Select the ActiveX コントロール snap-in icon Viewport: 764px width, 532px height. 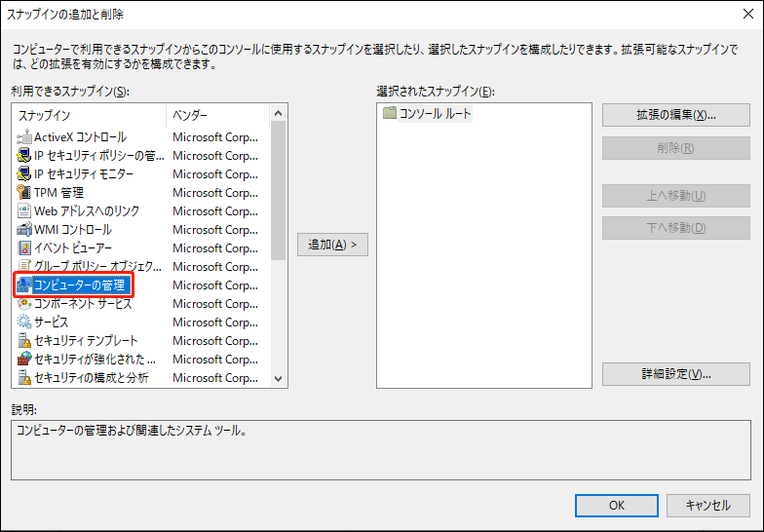coord(24,137)
